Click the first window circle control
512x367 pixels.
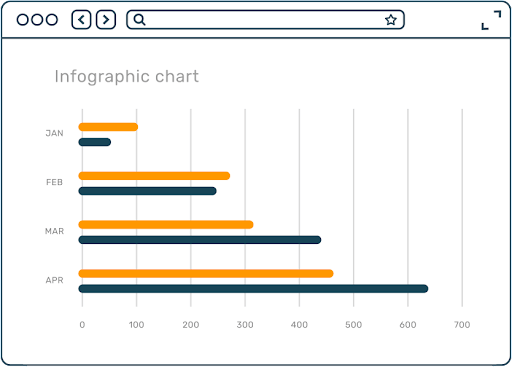[23, 20]
